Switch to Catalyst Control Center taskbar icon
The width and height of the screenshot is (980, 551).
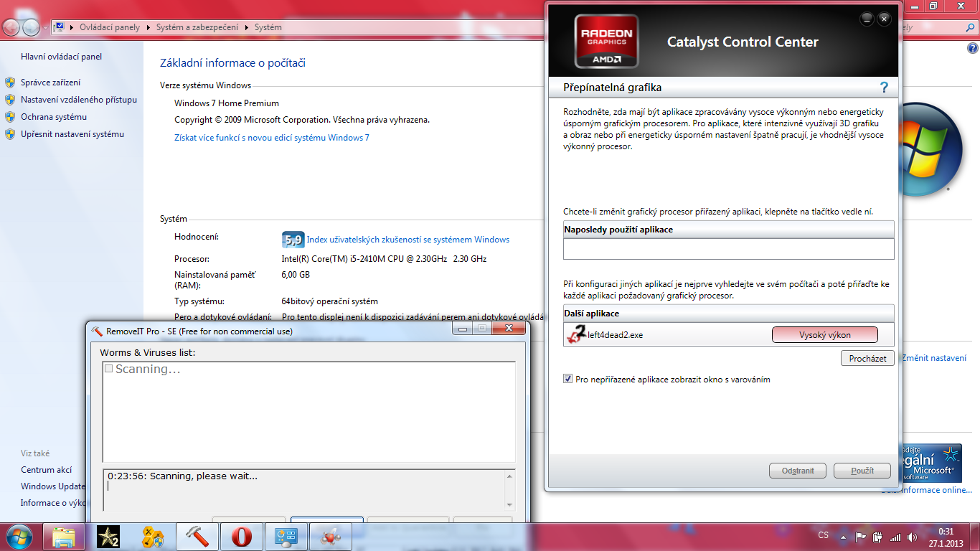331,537
